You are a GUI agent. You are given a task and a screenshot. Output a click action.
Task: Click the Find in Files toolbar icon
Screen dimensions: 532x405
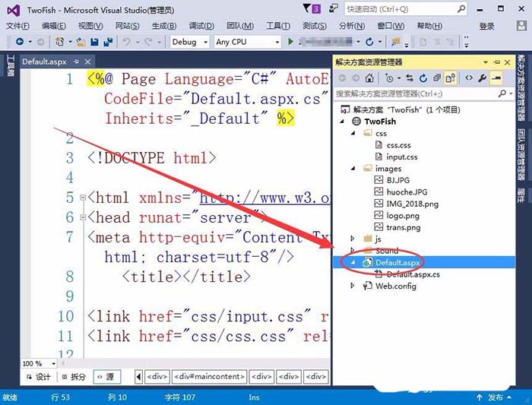[395, 42]
